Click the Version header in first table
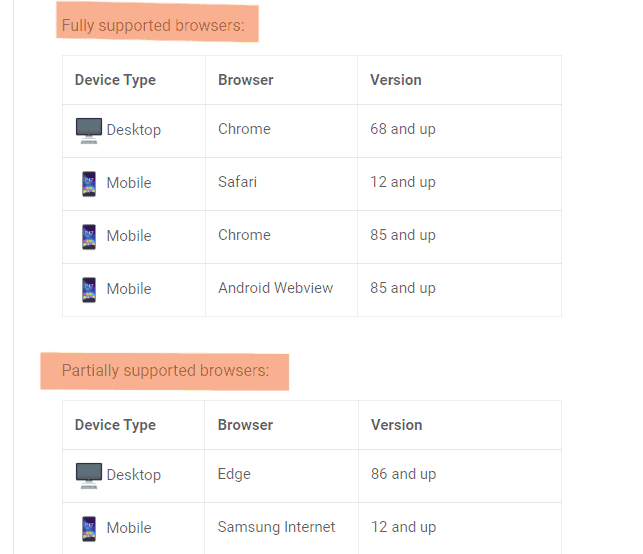This screenshot has width=643, height=554. pyautogui.click(x=396, y=80)
